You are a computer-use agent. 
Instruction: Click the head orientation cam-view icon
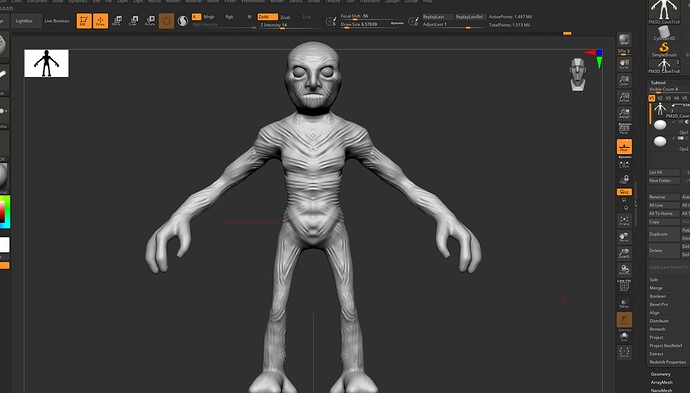[578, 75]
